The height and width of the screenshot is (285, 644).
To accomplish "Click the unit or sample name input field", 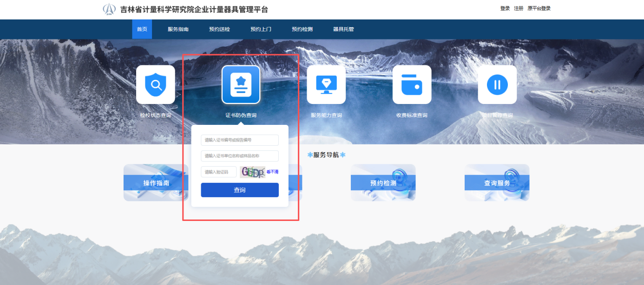I will 239,155.
